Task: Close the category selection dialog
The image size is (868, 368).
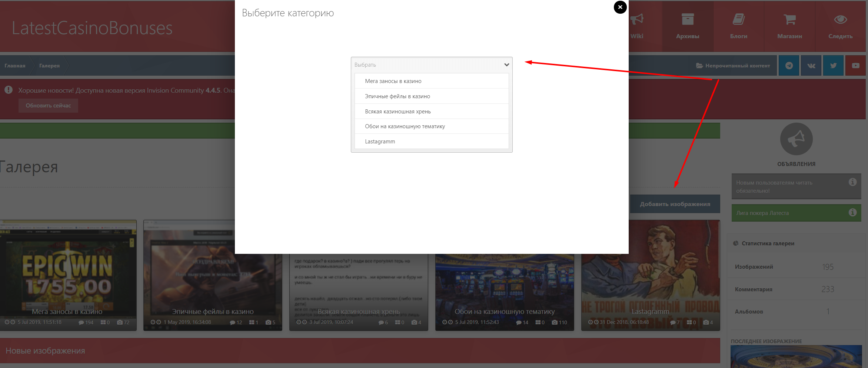Action: pyautogui.click(x=620, y=7)
